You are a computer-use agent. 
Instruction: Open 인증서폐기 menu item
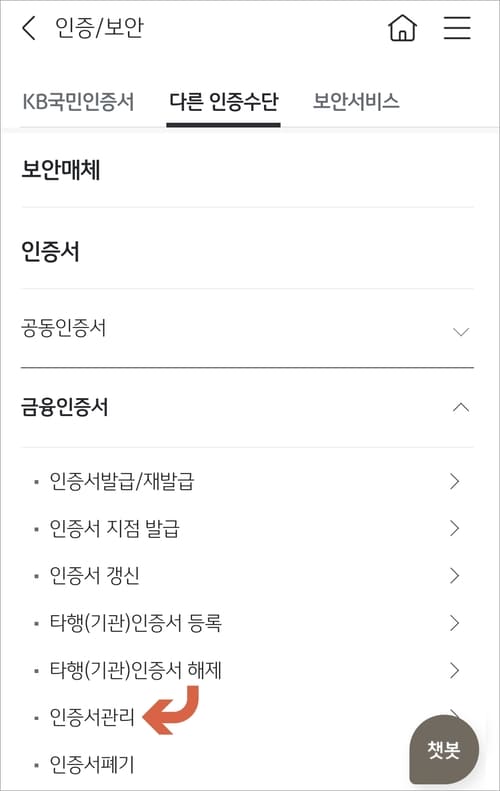tap(92, 765)
